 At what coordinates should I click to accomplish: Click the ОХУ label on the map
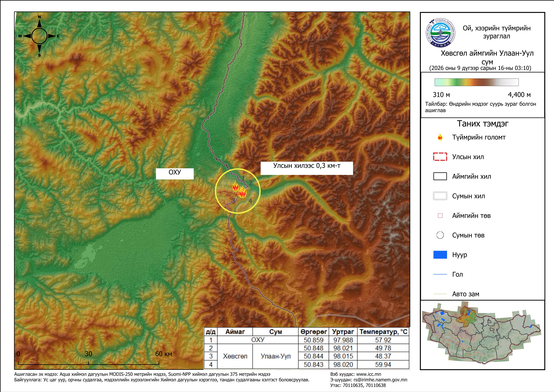175,172
